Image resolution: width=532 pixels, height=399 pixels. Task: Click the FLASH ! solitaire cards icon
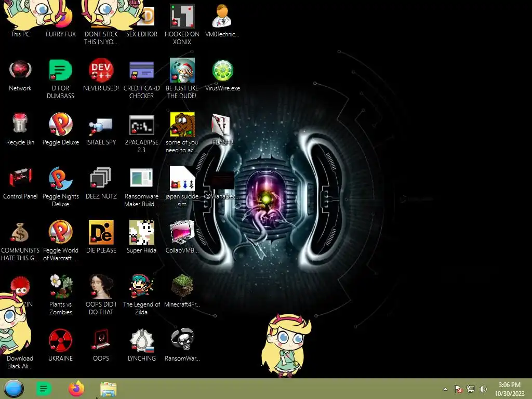pos(222,129)
